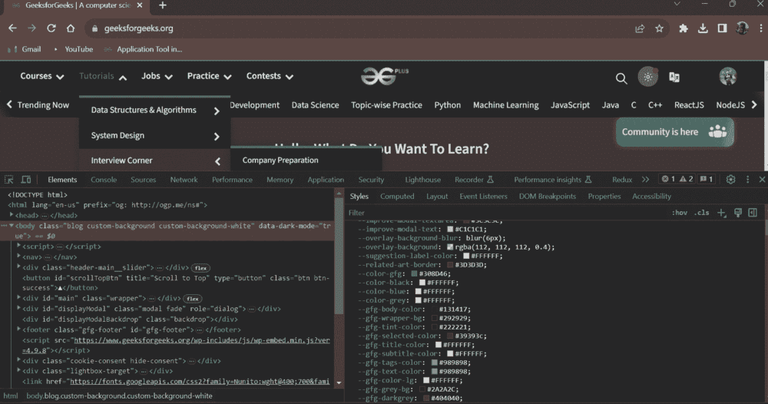This screenshot has width=768, height=404.
Task: Open the Chrome profile avatar
Action: [x=742, y=28]
